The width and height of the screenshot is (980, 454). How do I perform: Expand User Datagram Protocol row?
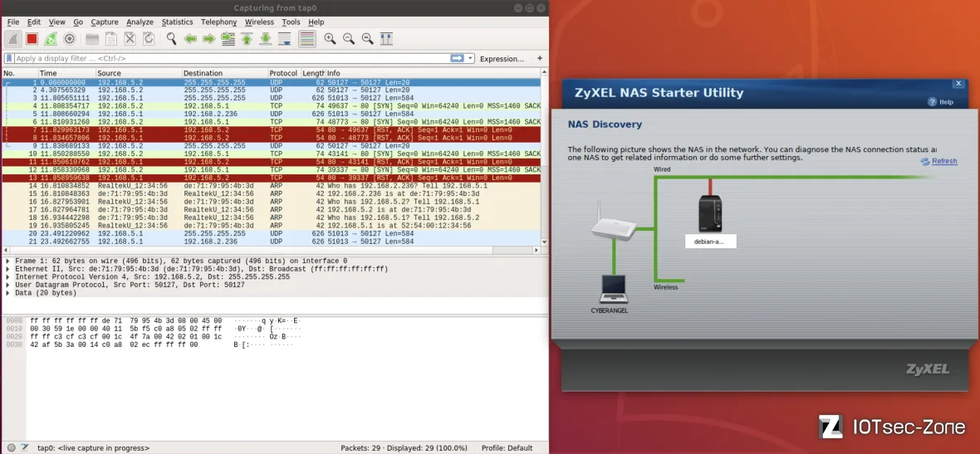pyautogui.click(x=7, y=285)
